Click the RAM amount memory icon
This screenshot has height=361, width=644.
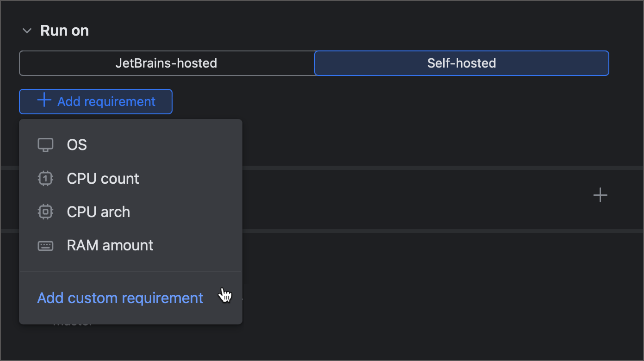45,245
